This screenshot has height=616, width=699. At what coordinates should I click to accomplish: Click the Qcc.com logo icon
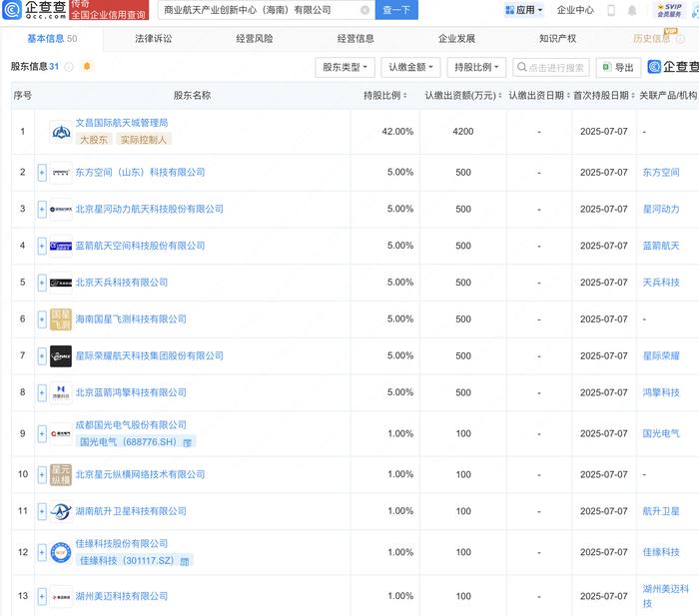pos(12,10)
